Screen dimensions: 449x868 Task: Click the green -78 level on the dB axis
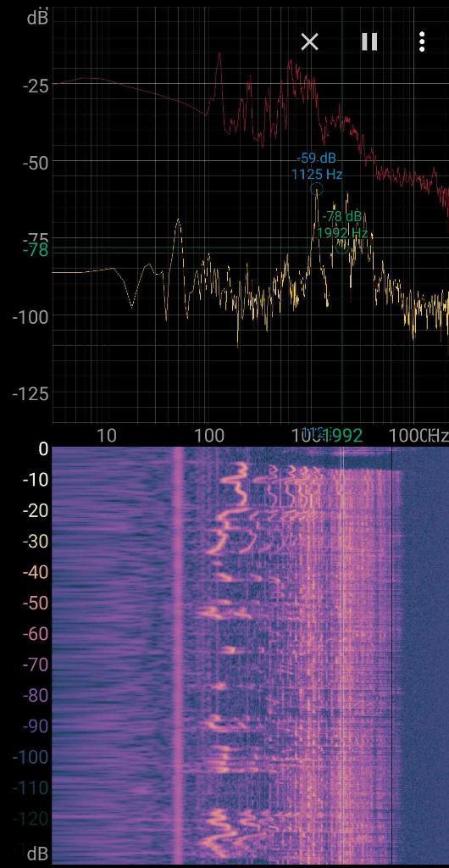coord(36,251)
